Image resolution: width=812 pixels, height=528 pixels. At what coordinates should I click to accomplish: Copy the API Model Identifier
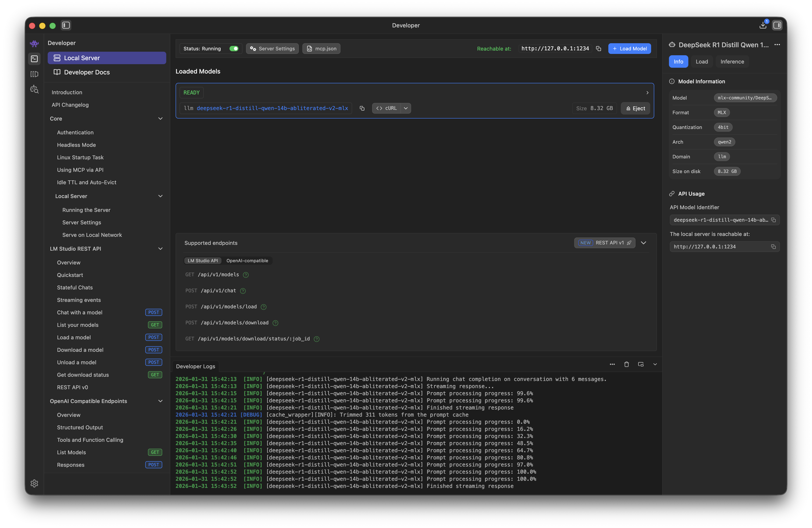coord(773,220)
